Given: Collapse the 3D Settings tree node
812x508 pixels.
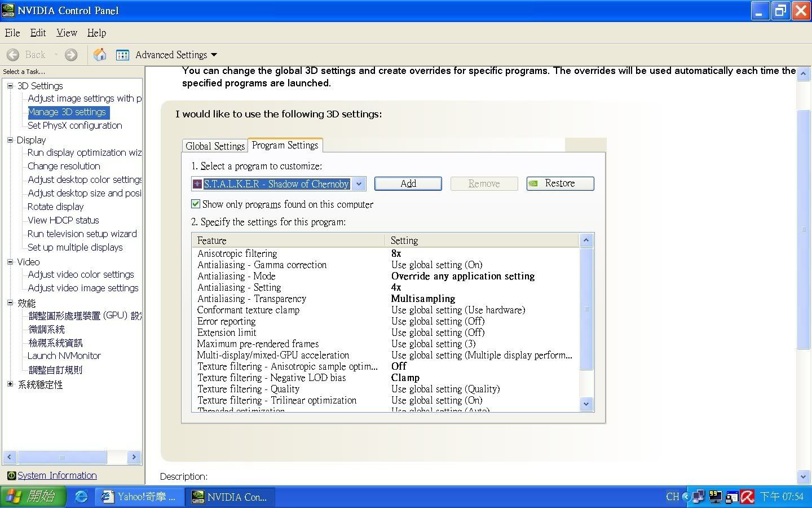Looking at the screenshot, I should click(10, 86).
